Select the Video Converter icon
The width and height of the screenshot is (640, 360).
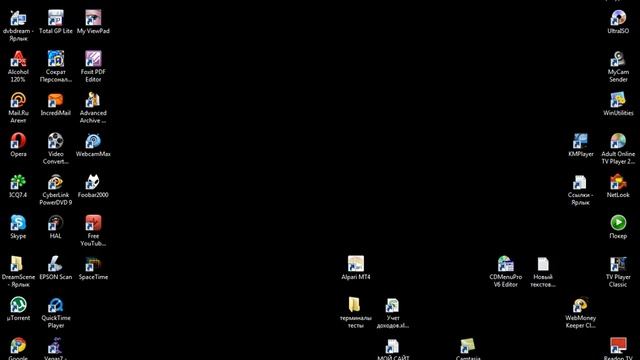coord(56,141)
